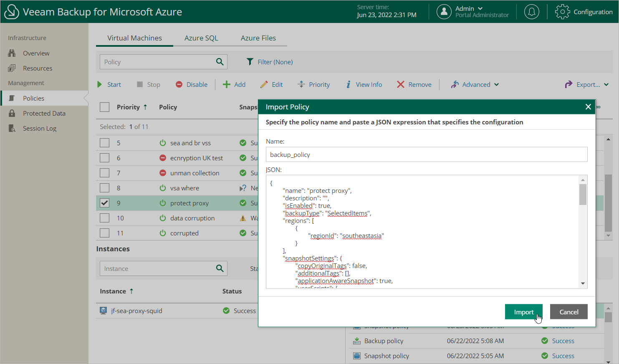The width and height of the screenshot is (619, 364).
Task: Expand the Advanced dropdown arrow
Action: pos(497,84)
